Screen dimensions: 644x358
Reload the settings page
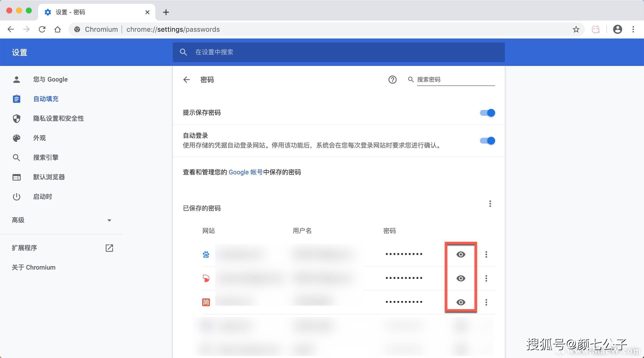(42, 30)
